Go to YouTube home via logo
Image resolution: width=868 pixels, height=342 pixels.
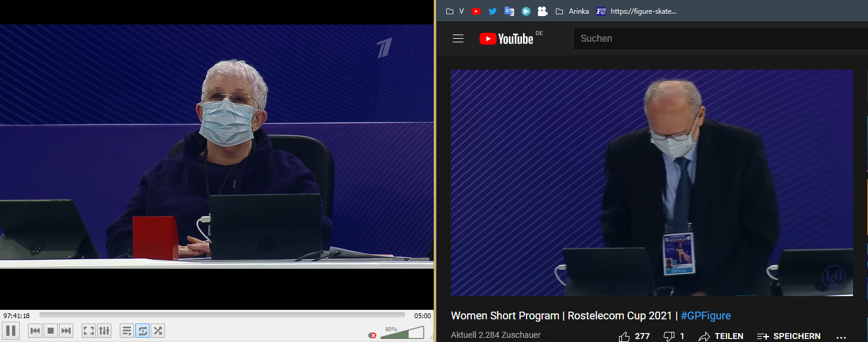tap(506, 39)
